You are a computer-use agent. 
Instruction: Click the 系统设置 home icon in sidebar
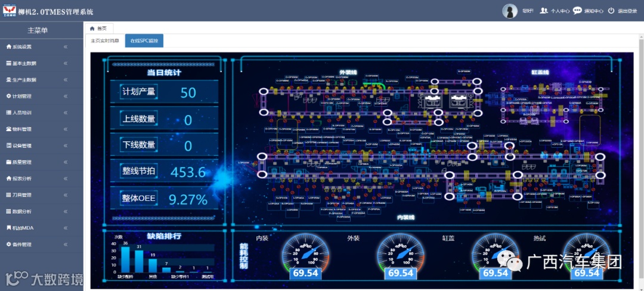pyautogui.click(x=8, y=47)
